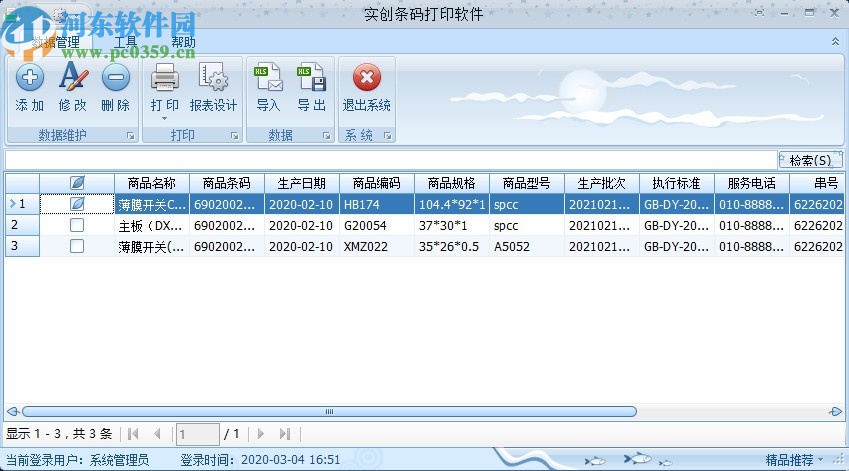
Task: Click cell HB174 in 商品编码 column
Action: [377, 204]
